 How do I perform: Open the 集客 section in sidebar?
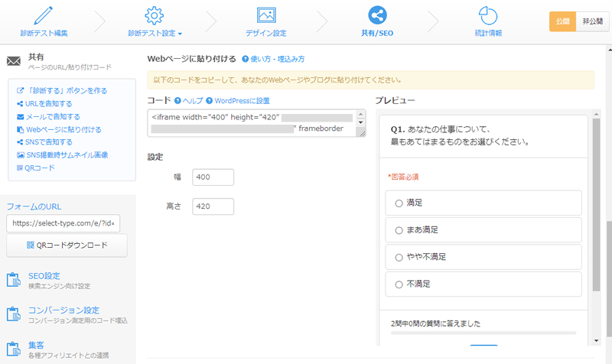tap(34, 345)
